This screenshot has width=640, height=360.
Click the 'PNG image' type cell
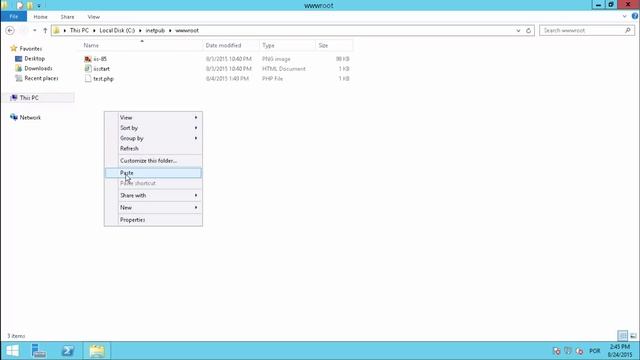point(276,59)
